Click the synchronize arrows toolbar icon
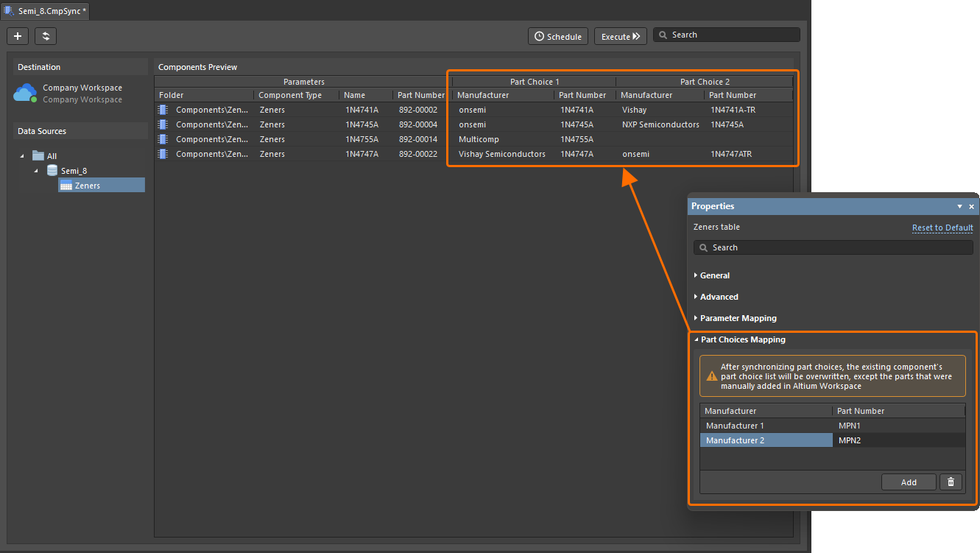Viewport: 980px width, 553px height. point(46,36)
